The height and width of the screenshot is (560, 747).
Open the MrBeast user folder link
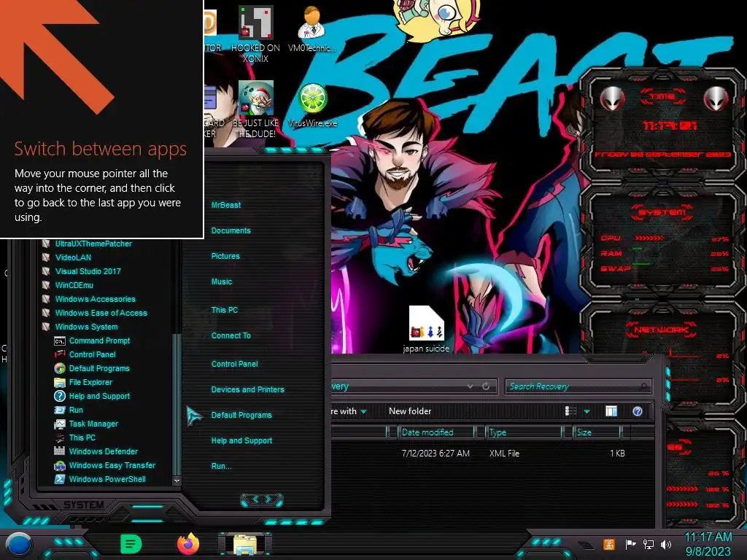coord(226,205)
